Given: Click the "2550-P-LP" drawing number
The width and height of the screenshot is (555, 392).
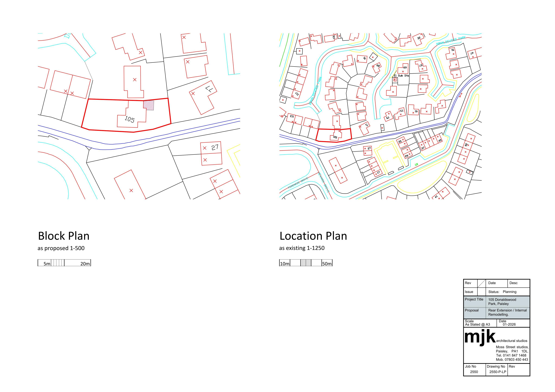Looking at the screenshot, I should 498,372.
